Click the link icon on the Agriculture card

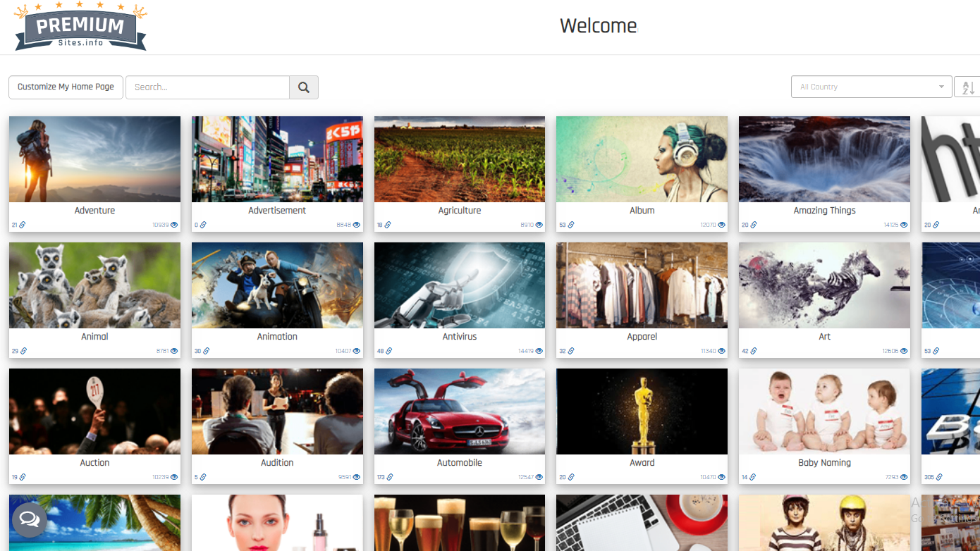388,225
